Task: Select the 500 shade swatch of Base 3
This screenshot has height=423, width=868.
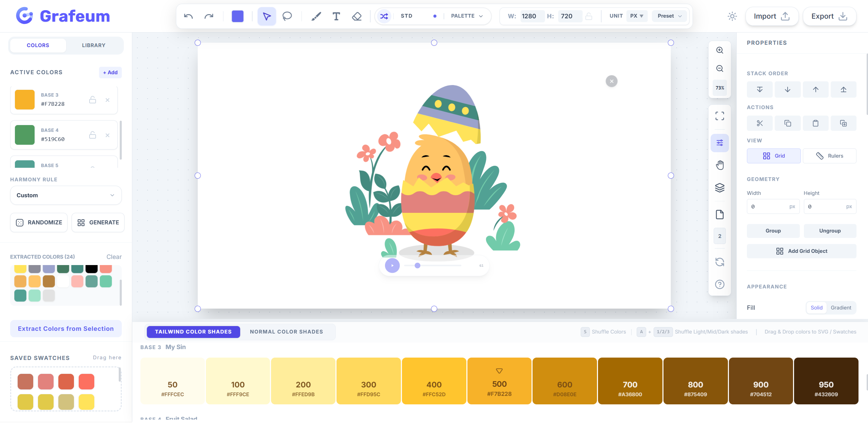Action: coord(499,381)
